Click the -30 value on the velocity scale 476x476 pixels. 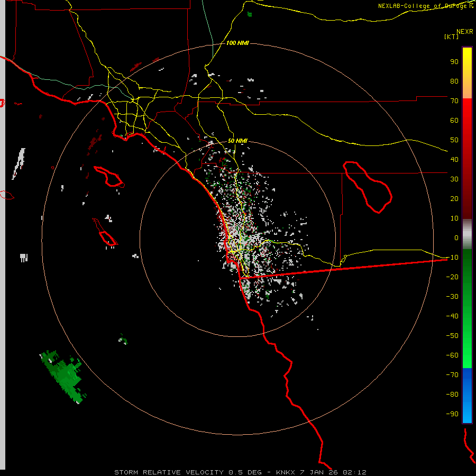(x=452, y=297)
